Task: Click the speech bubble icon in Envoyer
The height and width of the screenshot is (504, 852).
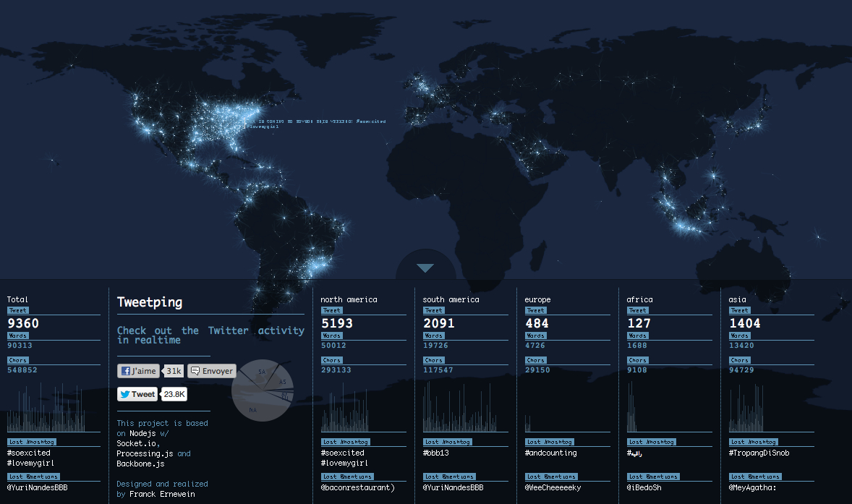Action: pos(195,371)
